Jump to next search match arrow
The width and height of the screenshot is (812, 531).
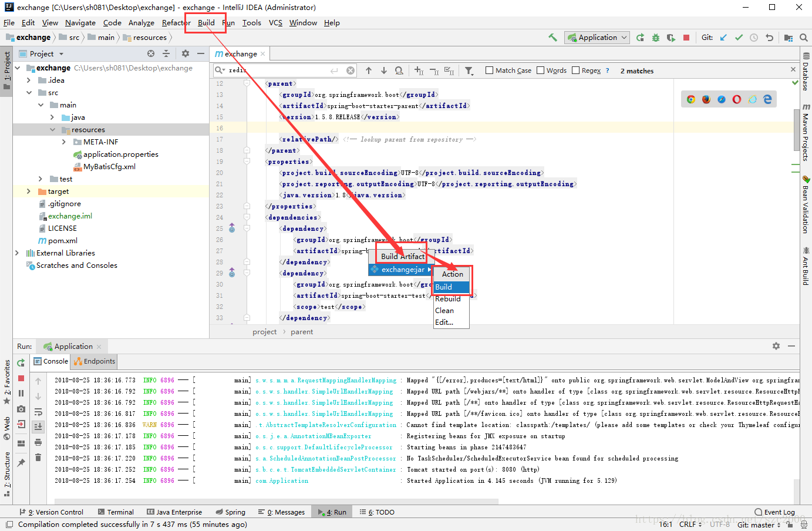point(384,70)
